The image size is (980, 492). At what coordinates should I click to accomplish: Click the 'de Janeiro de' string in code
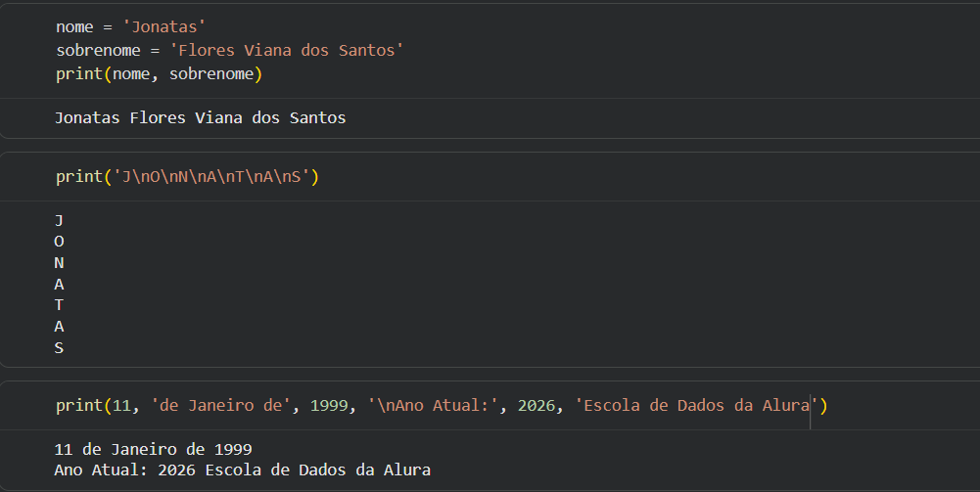point(221,405)
